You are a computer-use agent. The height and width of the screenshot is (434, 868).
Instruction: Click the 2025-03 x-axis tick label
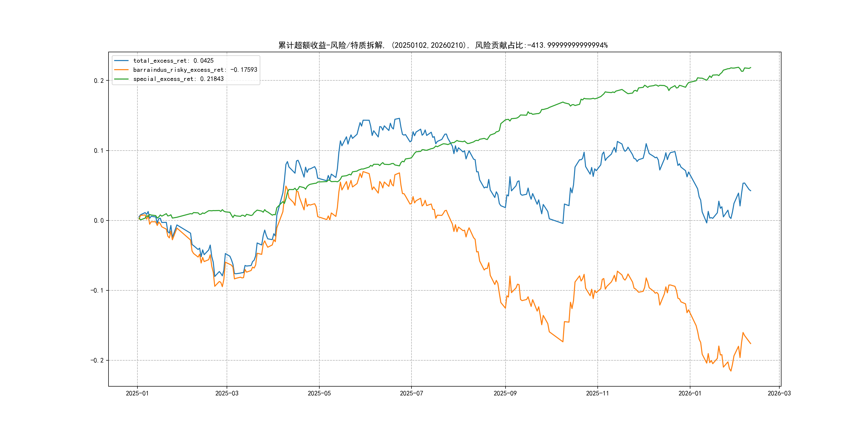tap(227, 393)
